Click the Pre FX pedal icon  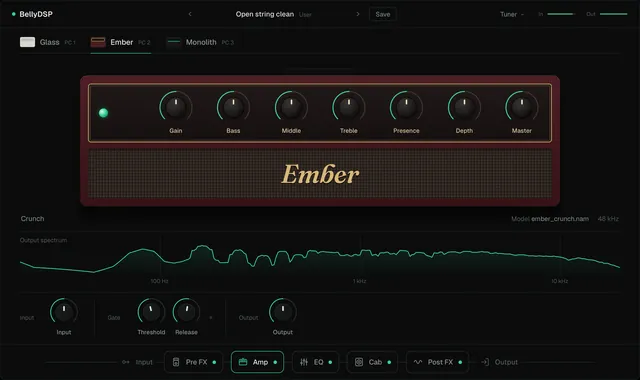click(x=176, y=362)
